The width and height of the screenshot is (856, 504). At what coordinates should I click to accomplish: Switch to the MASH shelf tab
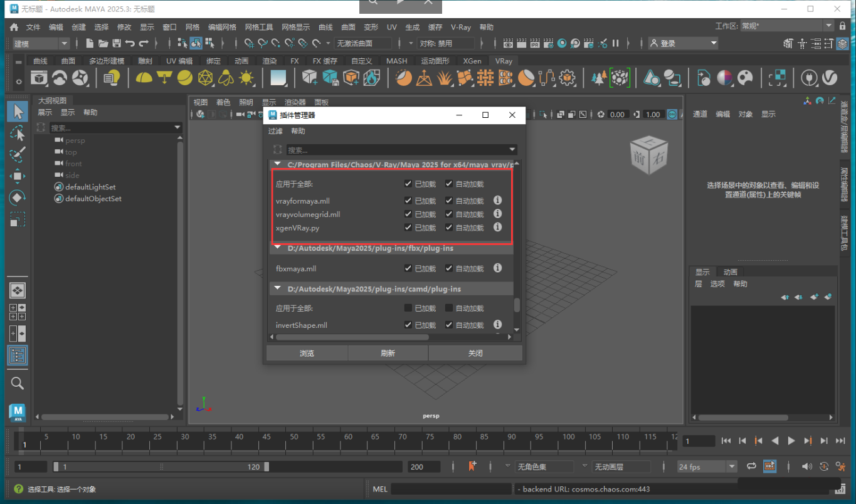pyautogui.click(x=396, y=61)
